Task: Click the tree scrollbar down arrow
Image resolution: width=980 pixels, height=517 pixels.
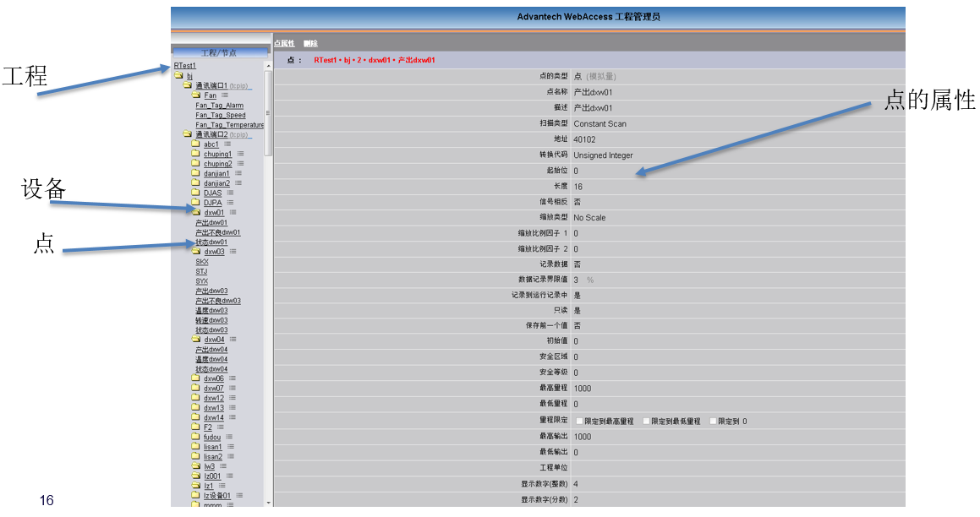Action: (x=269, y=503)
